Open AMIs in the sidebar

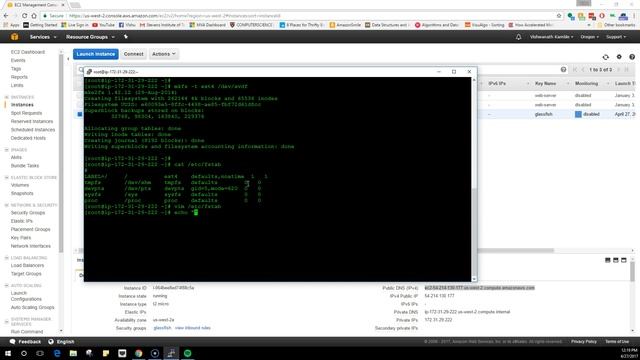click(x=16, y=158)
